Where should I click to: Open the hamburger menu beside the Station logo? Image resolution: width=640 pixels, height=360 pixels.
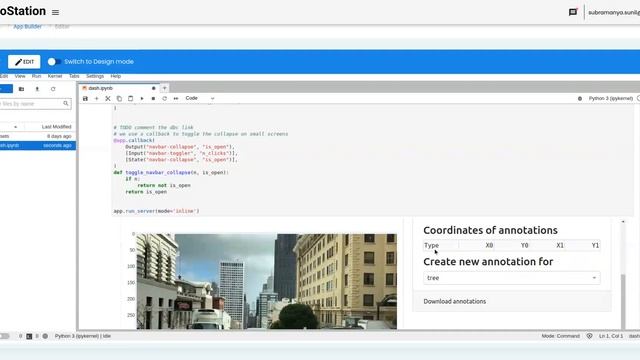pos(56,13)
